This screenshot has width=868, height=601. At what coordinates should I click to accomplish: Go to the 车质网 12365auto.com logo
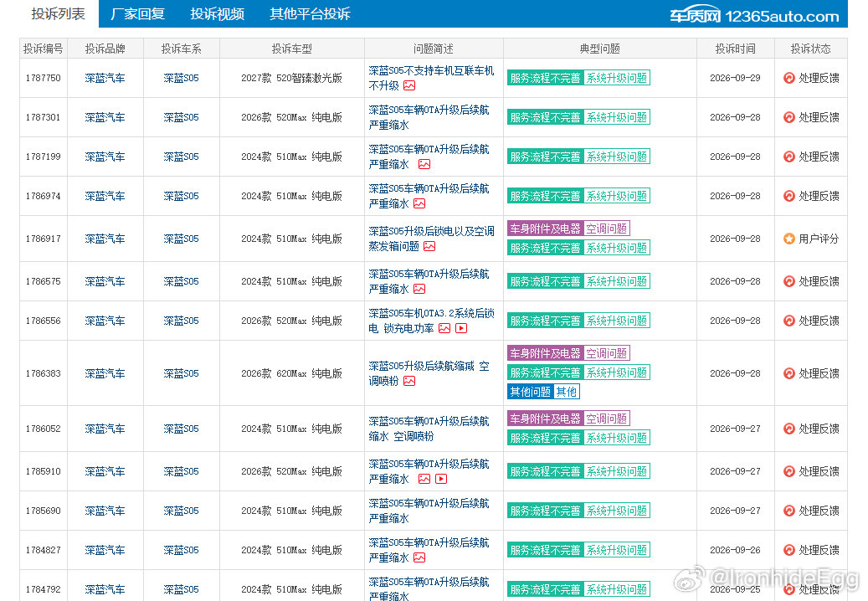coord(754,16)
